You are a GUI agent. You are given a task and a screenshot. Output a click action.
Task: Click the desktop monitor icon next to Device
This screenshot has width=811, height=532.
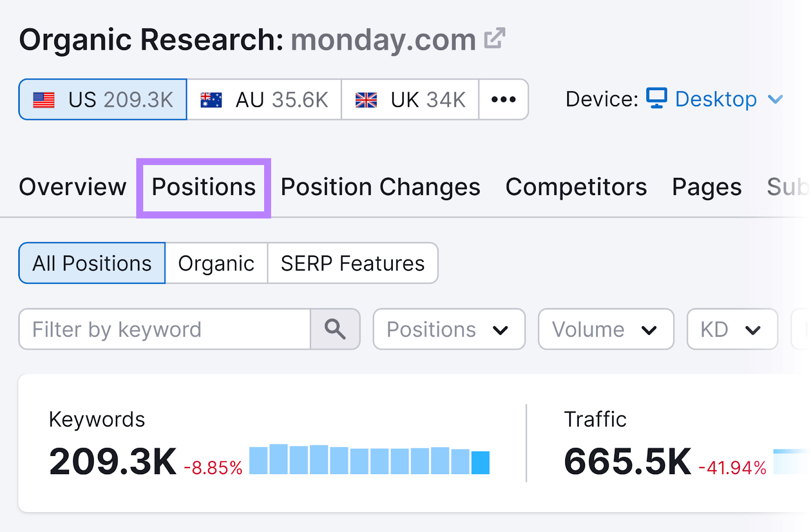click(656, 99)
